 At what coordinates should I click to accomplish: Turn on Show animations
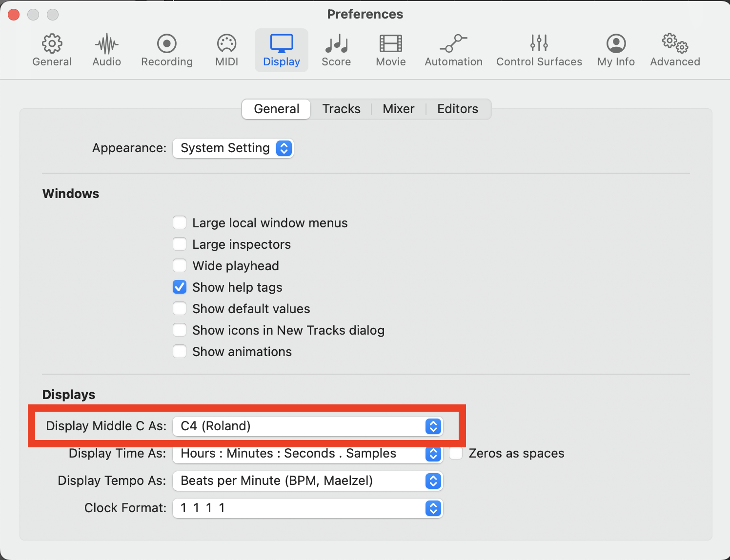[180, 352]
